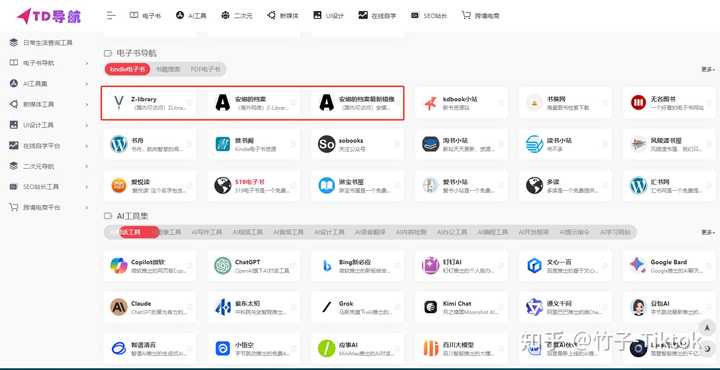Toggle the dark mode moon button
Viewport: 720px width, 370px height.
tap(707, 348)
